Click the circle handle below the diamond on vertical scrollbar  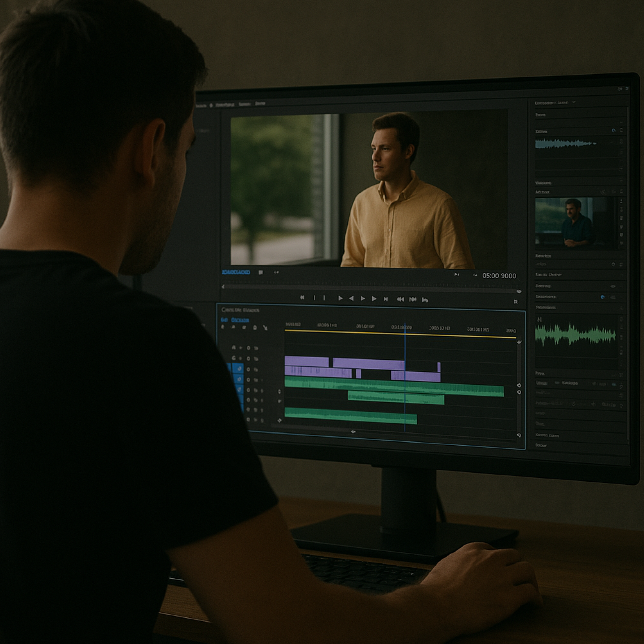(519, 392)
